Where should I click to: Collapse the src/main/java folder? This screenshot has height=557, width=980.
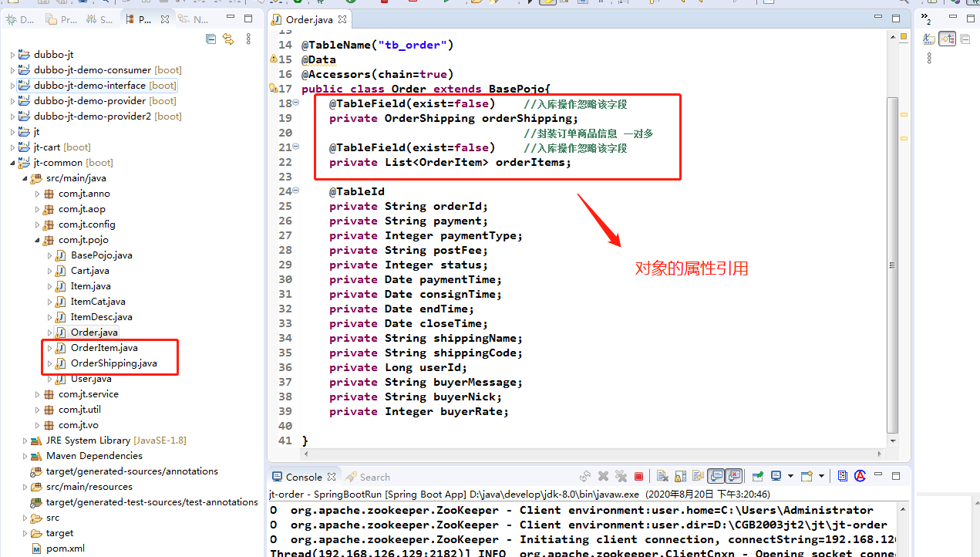pos(25,178)
